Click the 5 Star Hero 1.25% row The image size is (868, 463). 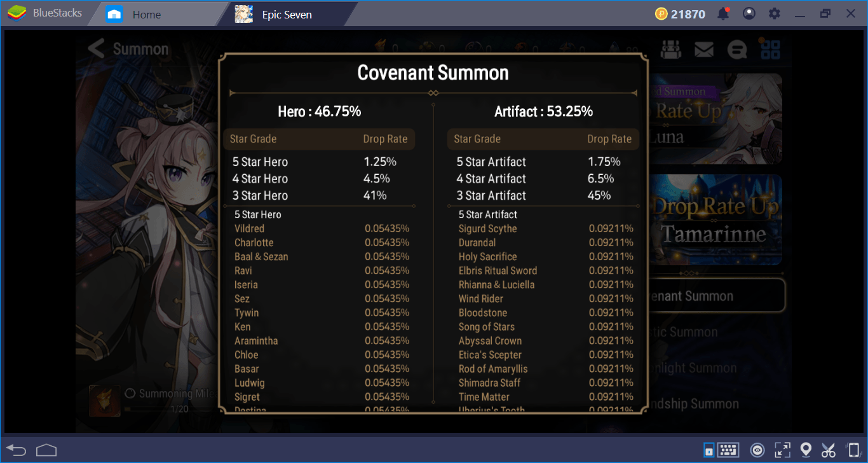[319, 162]
